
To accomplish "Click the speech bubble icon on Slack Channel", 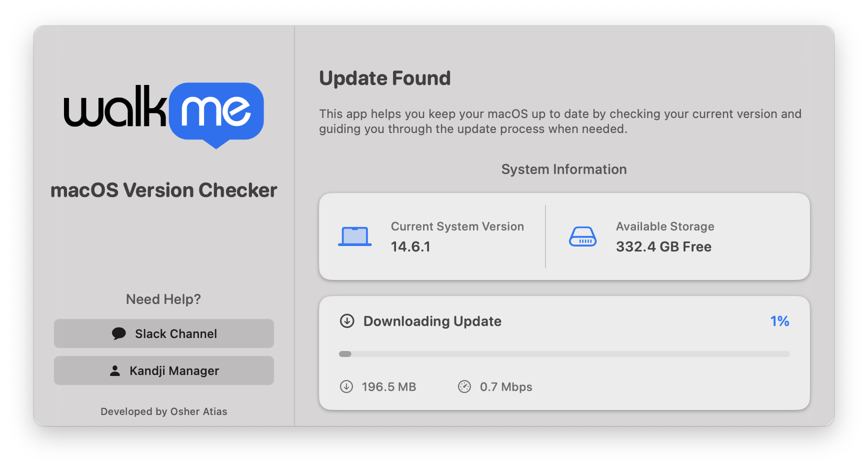I will pyautogui.click(x=119, y=333).
